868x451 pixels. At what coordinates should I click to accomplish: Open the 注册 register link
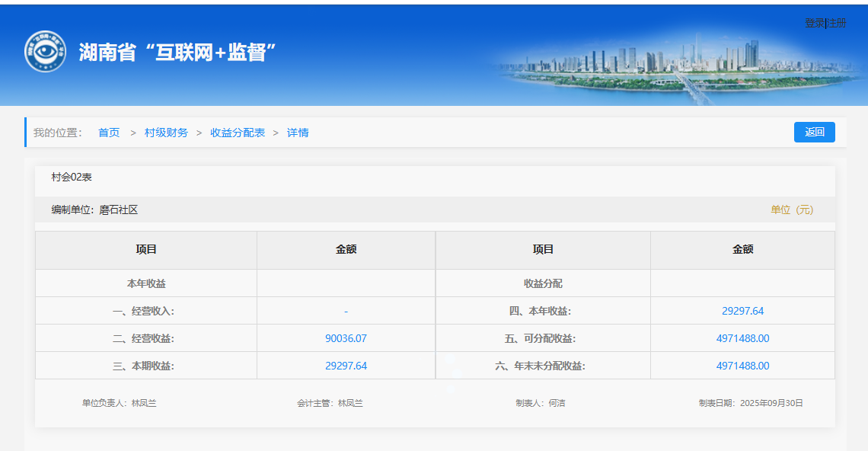pos(837,23)
